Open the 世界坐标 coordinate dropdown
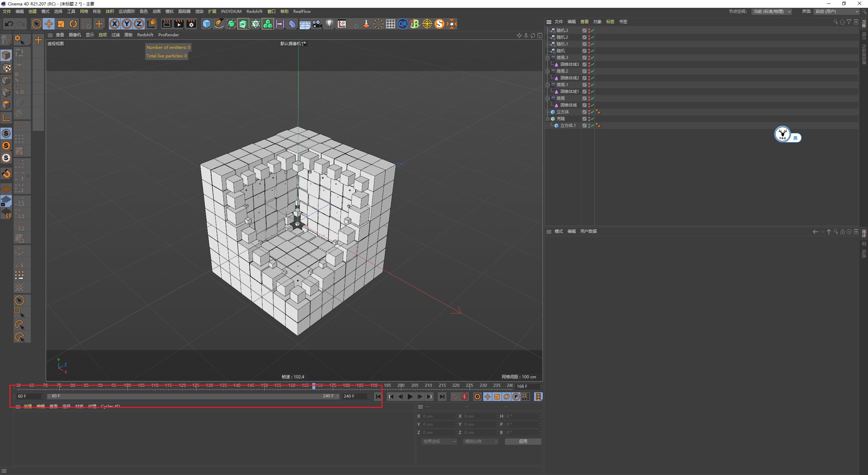 (x=439, y=441)
